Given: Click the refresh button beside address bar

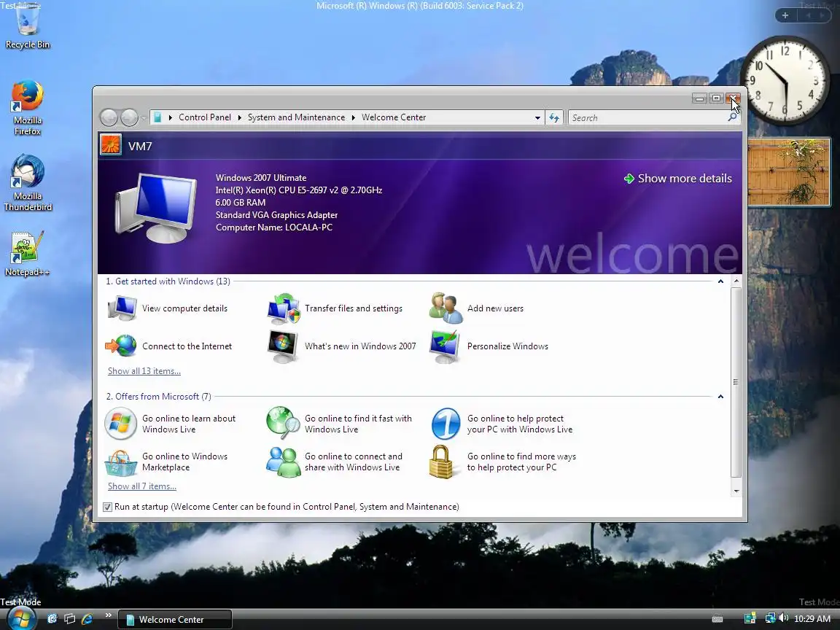Looking at the screenshot, I should pyautogui.click(x=554, y=117).
